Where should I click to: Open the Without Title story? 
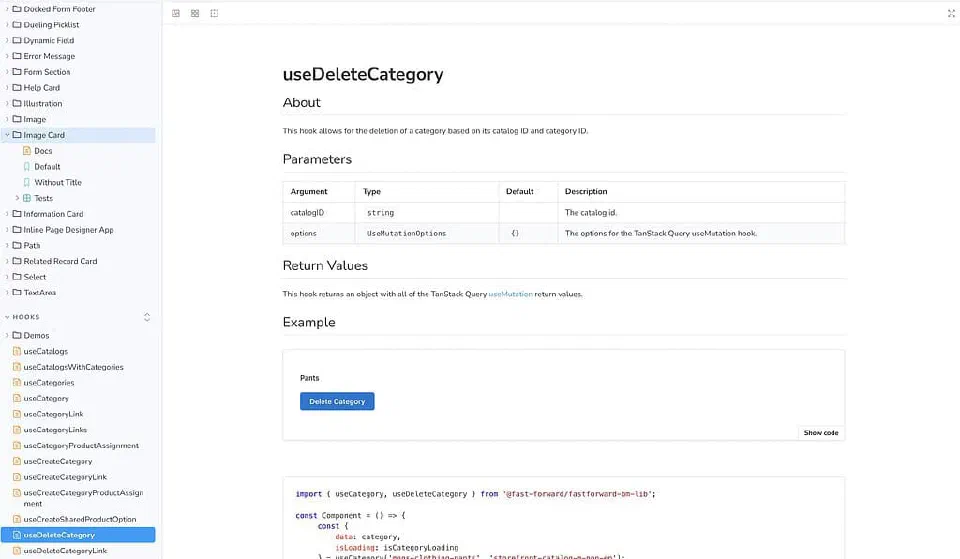click(58, 182)
